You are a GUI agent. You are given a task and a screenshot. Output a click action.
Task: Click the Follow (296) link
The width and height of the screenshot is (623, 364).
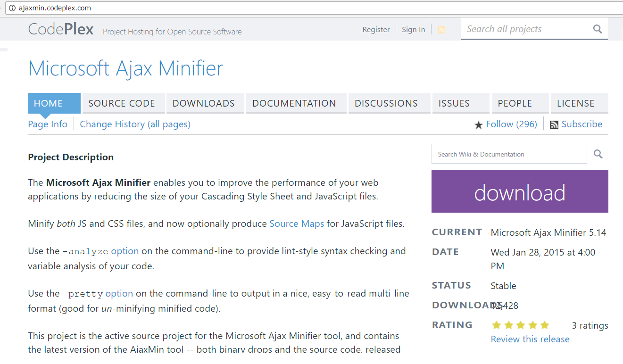tap(511, 124)
